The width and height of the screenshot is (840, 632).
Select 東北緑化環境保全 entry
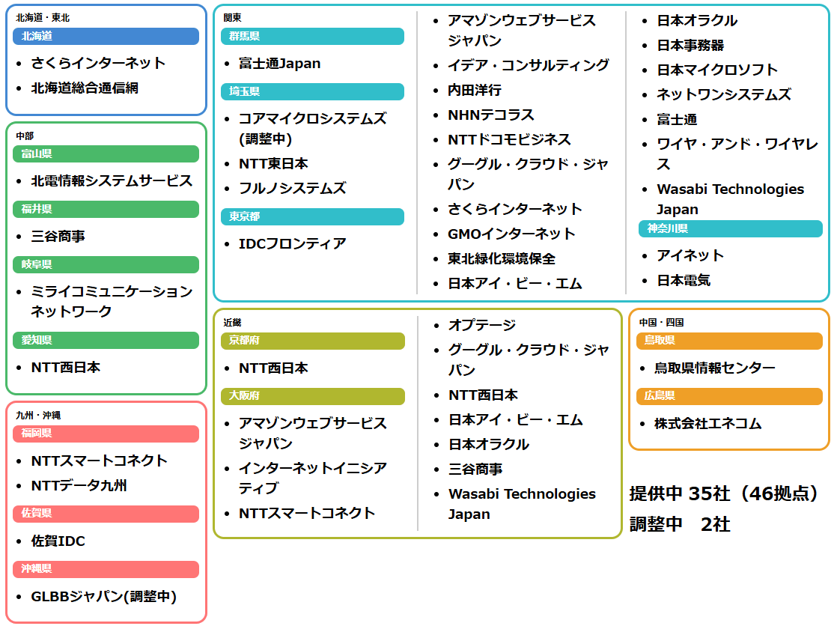[x=502, y=259]
